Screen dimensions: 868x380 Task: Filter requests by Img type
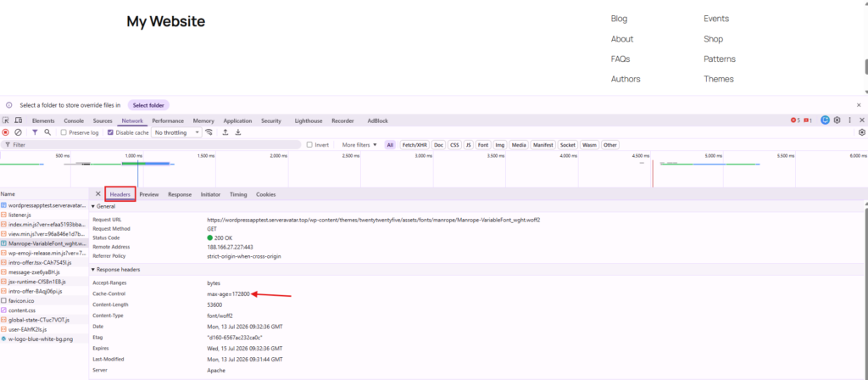[x=500, y=144]
